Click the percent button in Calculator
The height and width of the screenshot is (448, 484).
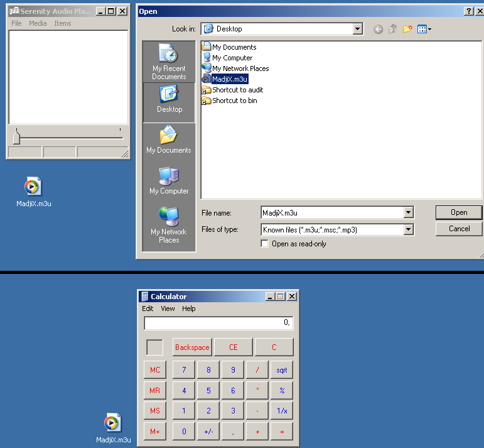[281, 391]
